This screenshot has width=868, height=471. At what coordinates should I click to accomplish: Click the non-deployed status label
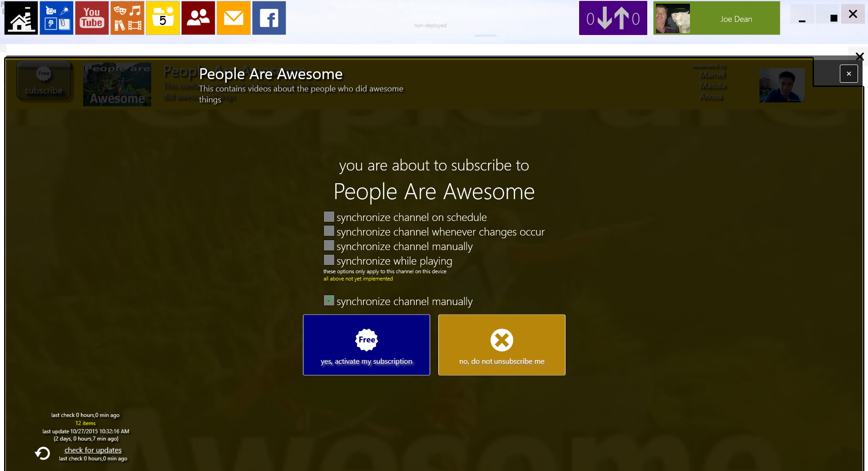coord(430,25)
